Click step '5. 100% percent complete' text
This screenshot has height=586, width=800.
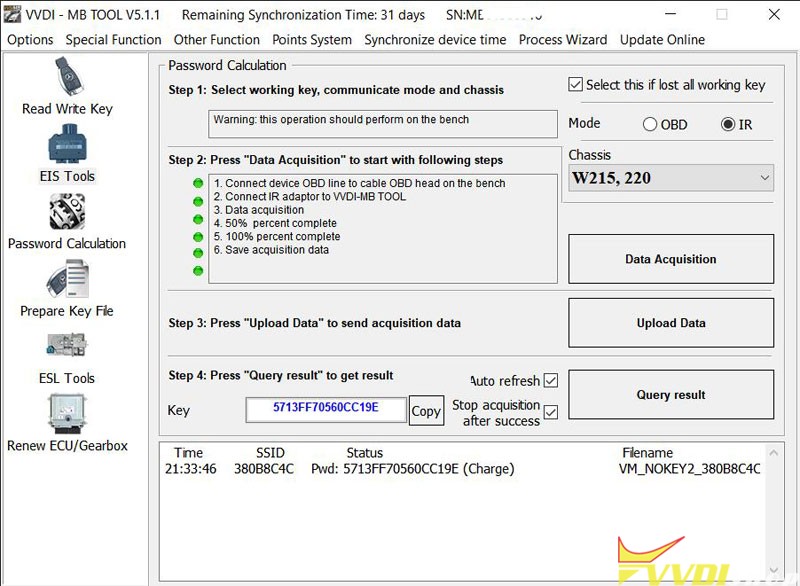click(277, 236)
